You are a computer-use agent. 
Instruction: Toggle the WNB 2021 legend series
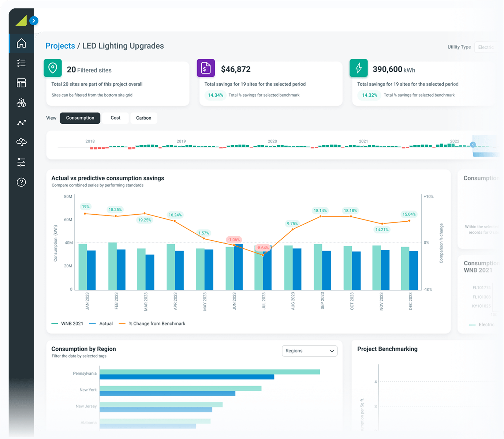click(x=68, y=324)
